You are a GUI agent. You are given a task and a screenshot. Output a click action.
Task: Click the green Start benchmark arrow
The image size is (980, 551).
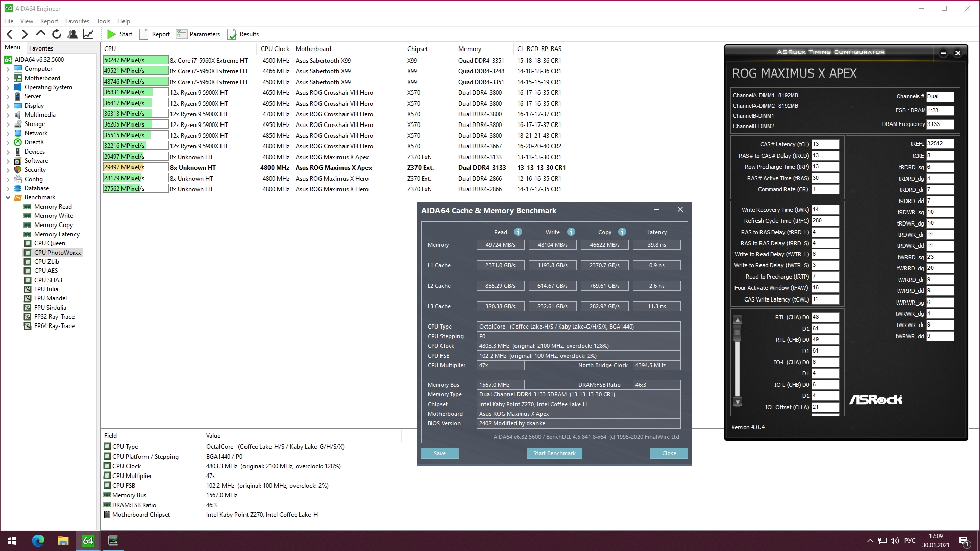tap(111, 34)
